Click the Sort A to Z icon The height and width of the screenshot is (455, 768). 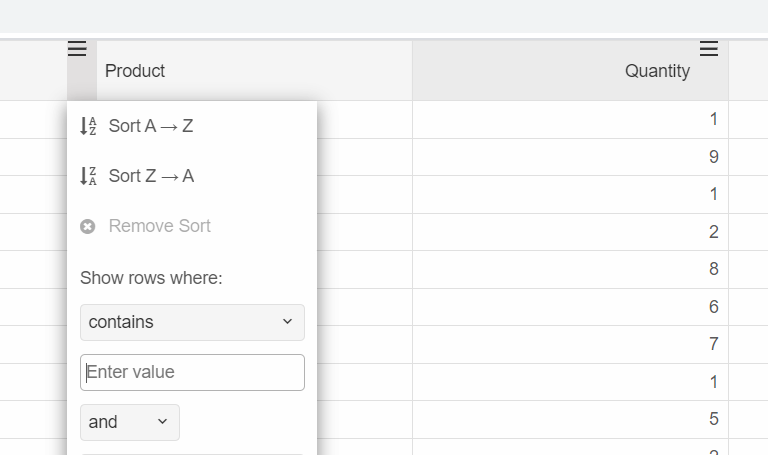tap(88, 126)
